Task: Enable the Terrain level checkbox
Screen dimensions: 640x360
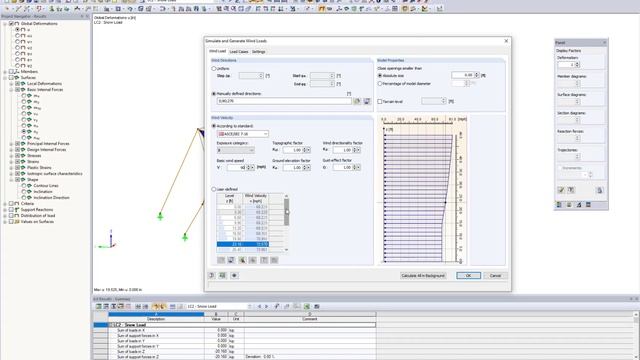Action: pyautogui.click(x=380, y=101)
